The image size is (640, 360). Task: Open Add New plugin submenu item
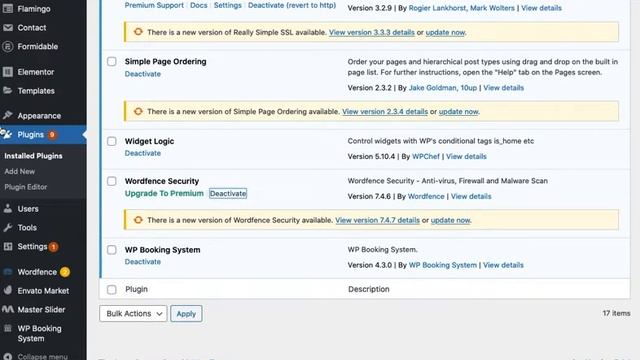click(20, 171)
